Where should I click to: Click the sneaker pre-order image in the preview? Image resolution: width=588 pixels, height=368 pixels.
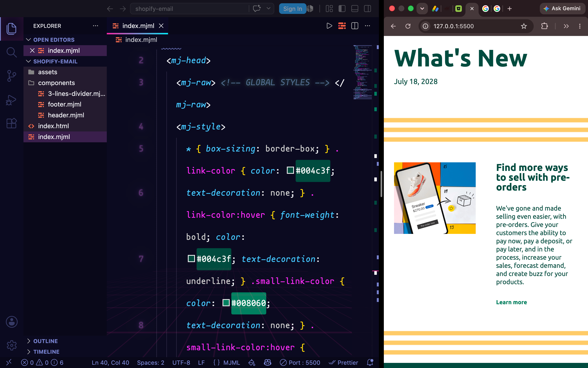(435, 198)
